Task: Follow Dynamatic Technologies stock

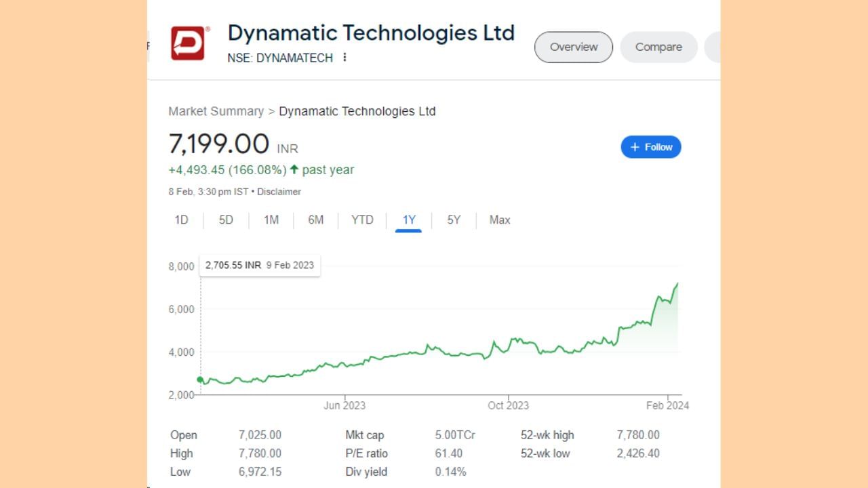Action: [651, 147]
